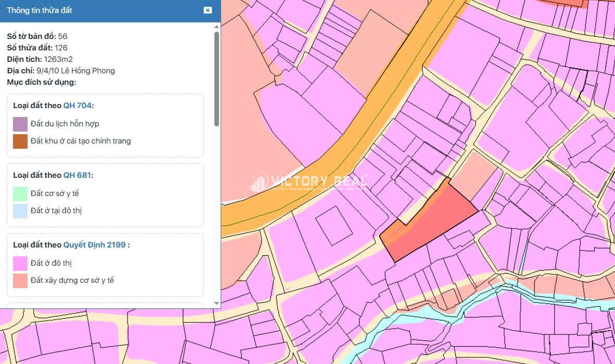Click the Đất du lịch hỗn hợp swatch
The image size is (615, 364).
20,124
